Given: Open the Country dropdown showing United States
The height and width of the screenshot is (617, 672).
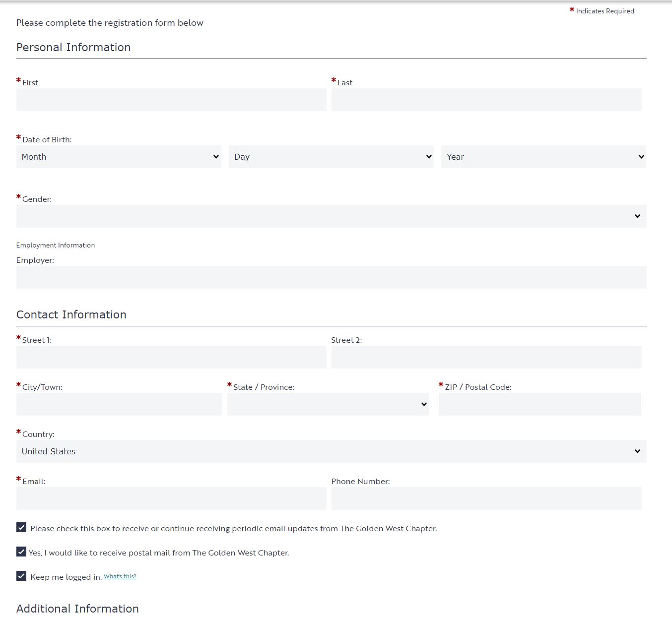Looking at the screenshot, I should (x=331, y=451).
